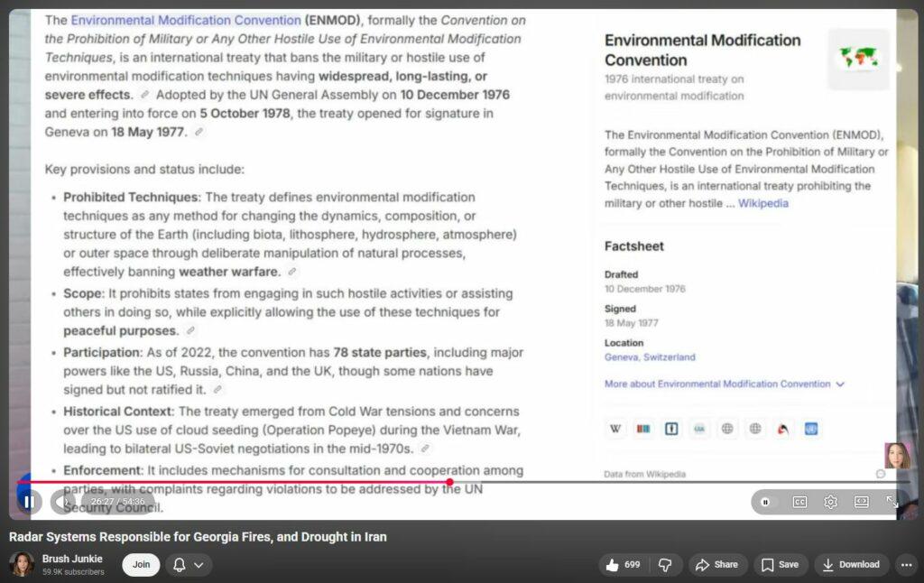
Task: Click the 'Enforcement' bullet heading
Action: pyautogui.click(x=103, y=470)
